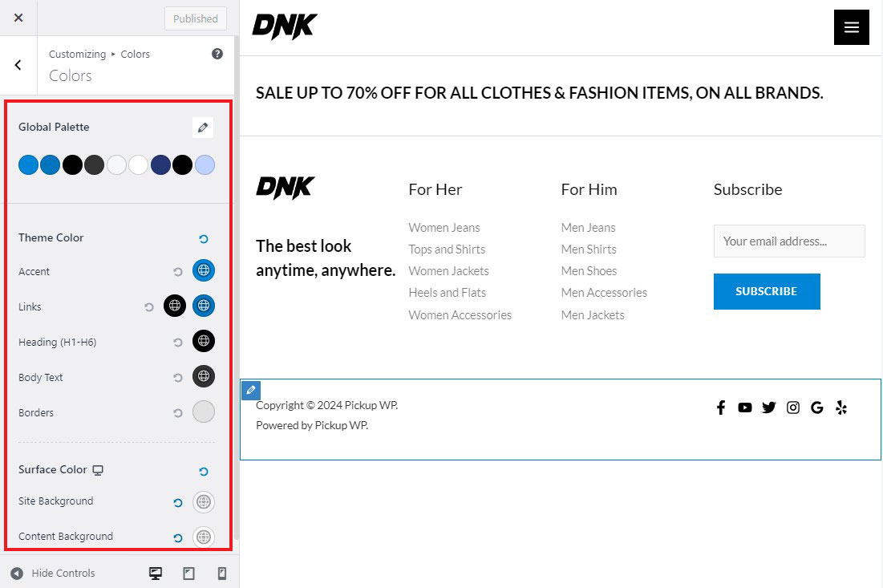This screenshot has height=588, width=883.
Task: Open the hamburger menu
Action: pos(852,27)
